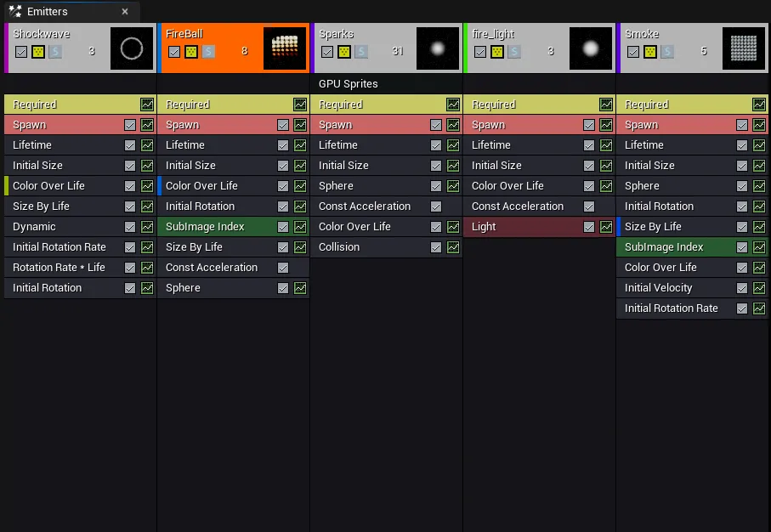
Task: Close the Emitters tab
Action: (125, 11)
